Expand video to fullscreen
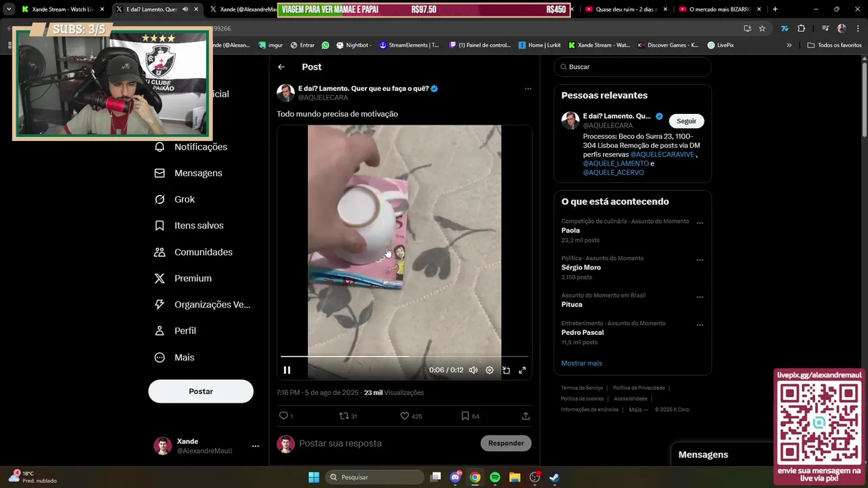The height and width of the screenshot is (488, 868). click(x=522, y=370)
